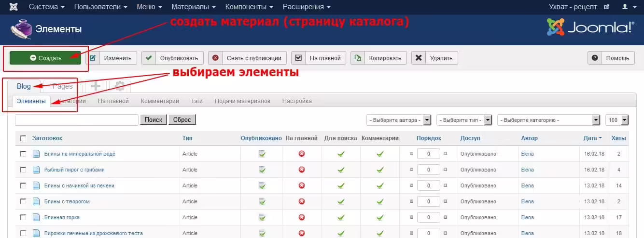
Task: Select the На главной sub-tab
Action: pos(113,101)
